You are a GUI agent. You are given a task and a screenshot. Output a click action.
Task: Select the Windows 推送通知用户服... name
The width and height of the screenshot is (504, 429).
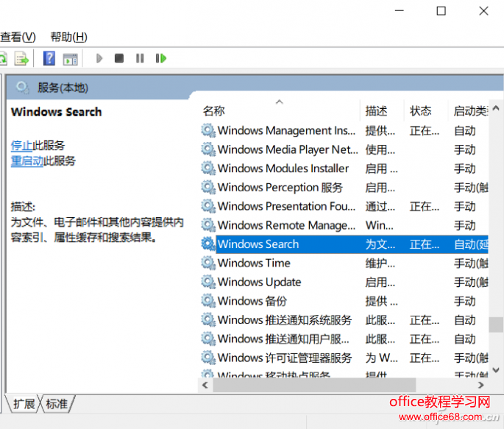(283, 339)
